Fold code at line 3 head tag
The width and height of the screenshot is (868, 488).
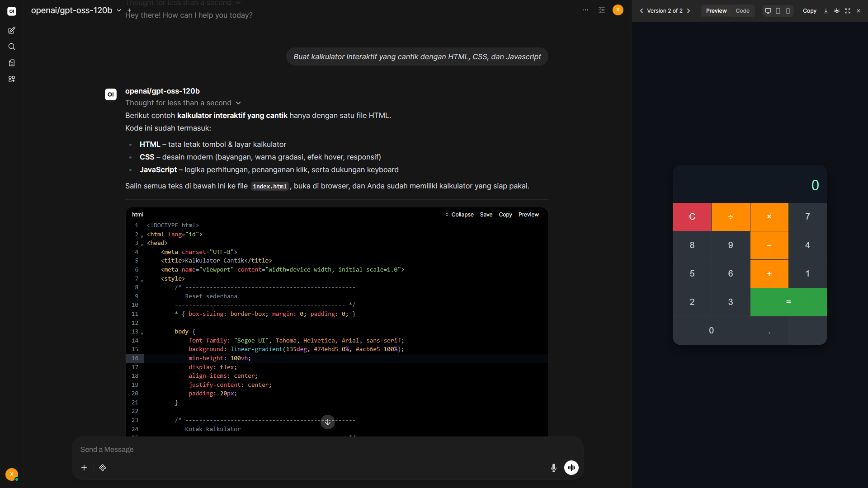coord(142,244)
